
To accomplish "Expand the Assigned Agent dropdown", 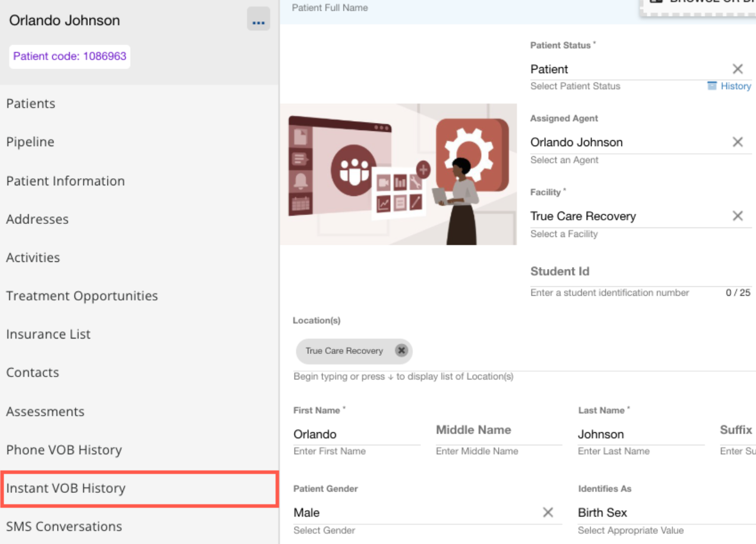I will 630,143.
